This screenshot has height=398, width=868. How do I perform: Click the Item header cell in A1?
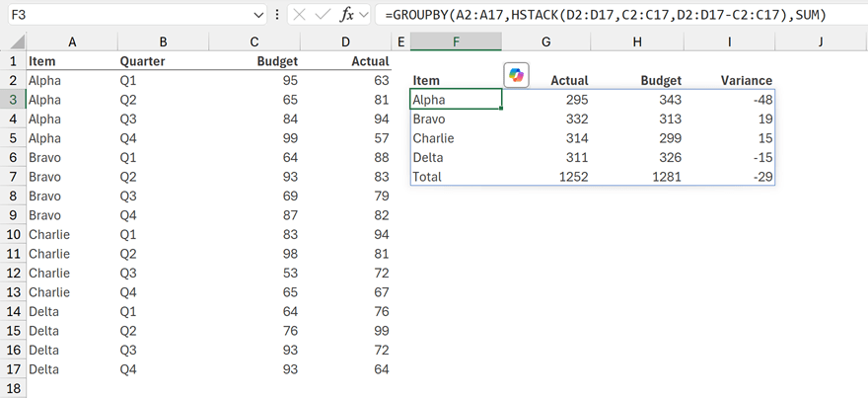coord(72,61)
